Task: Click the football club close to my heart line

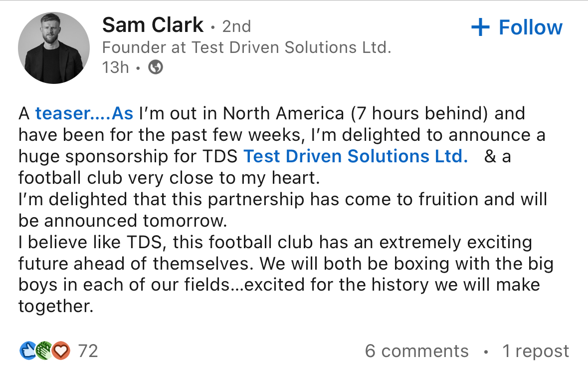Action: [169, 178]
